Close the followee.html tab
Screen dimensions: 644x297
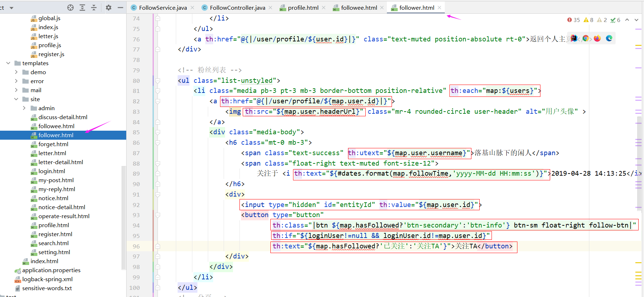click(x=382, y=8)
